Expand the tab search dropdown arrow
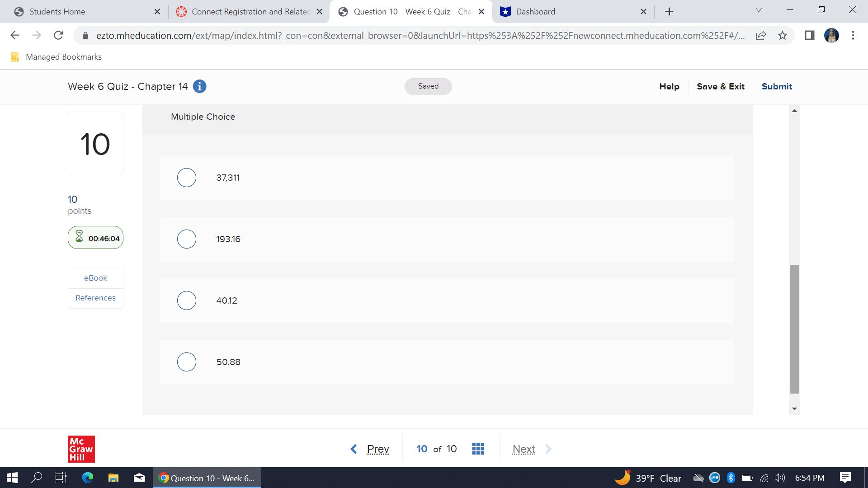 click(x=759, y=10)
